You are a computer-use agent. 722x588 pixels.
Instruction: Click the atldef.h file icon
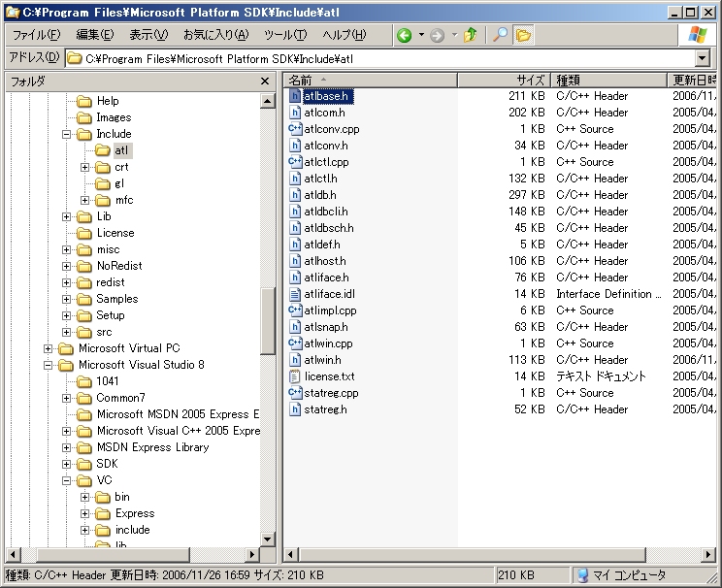(295, 245)
